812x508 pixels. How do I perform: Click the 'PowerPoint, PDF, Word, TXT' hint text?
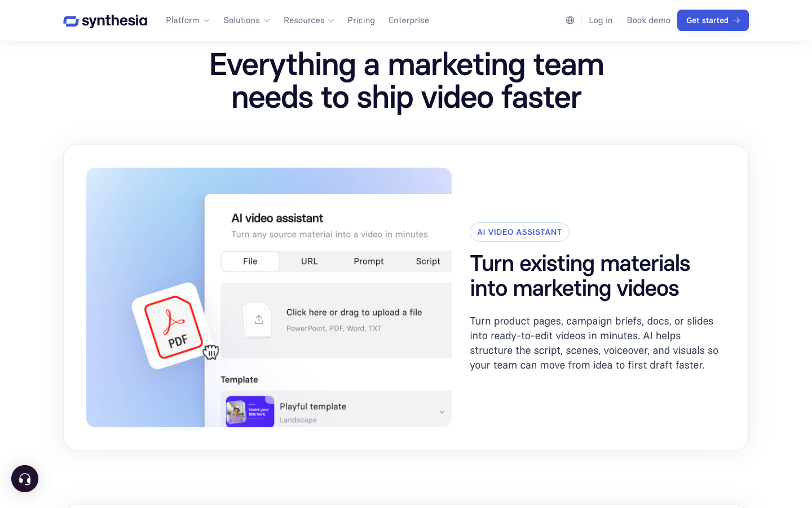334,329
